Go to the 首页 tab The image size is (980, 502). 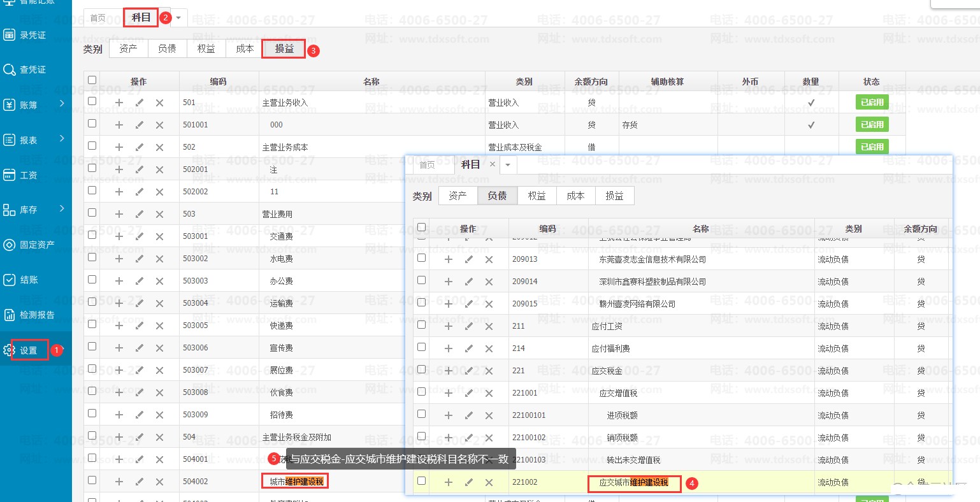98,18
